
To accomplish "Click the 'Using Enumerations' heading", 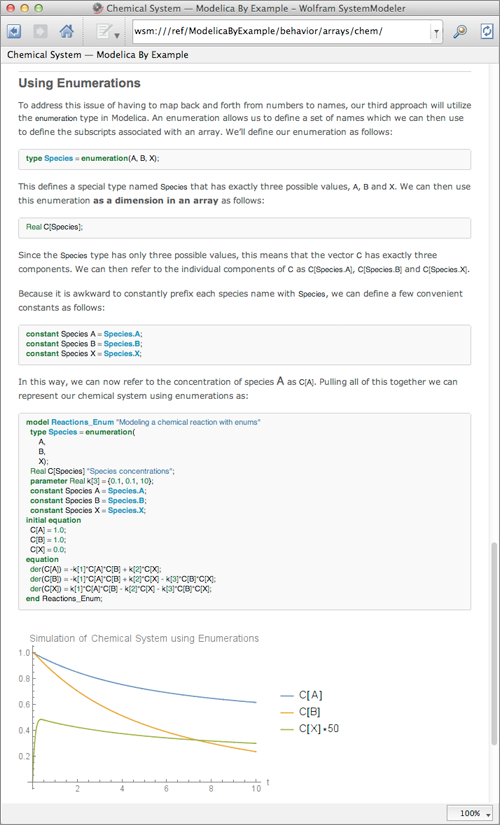I will click(79, 83).
